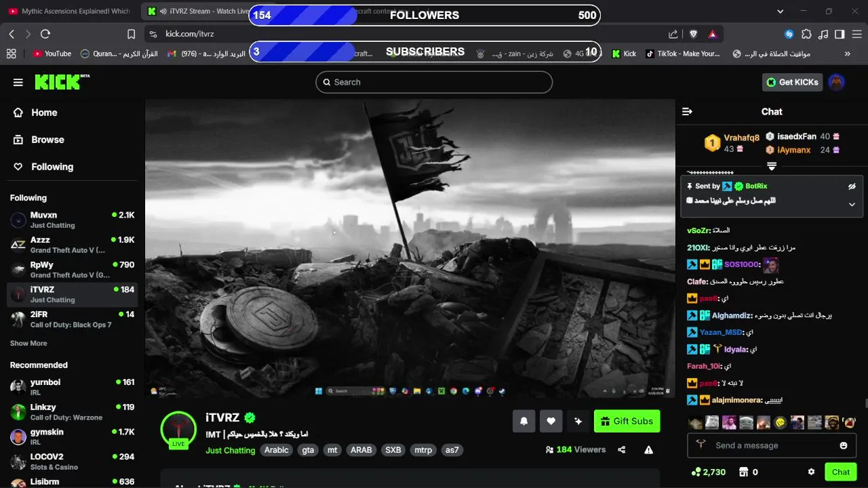This screenshot has width=868, height=488.
Task: Open the KICKs shop icon
Action: point(743,472)
